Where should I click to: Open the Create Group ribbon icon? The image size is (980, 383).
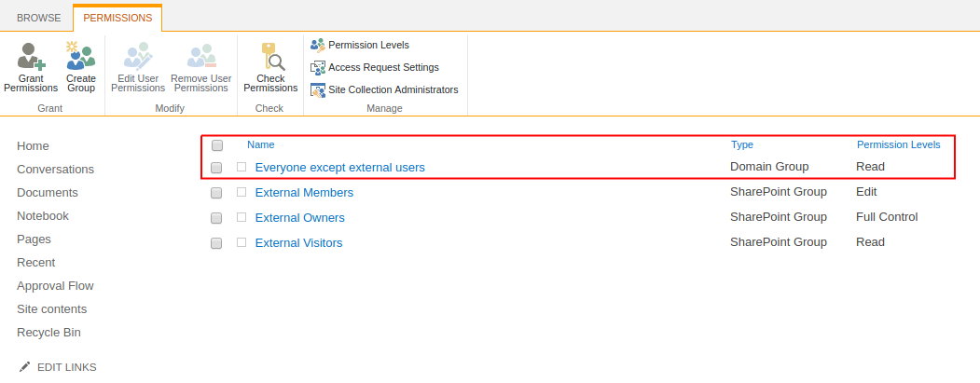(81, 58)
